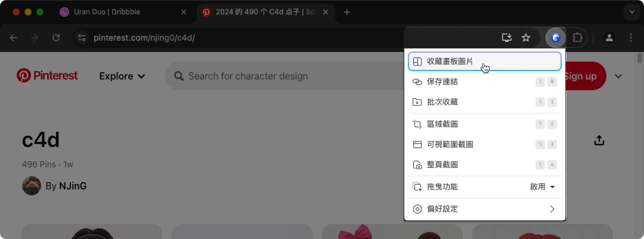Click the 偏好設定 gear icon
644x239 pixels.
(x=417, y=209)
